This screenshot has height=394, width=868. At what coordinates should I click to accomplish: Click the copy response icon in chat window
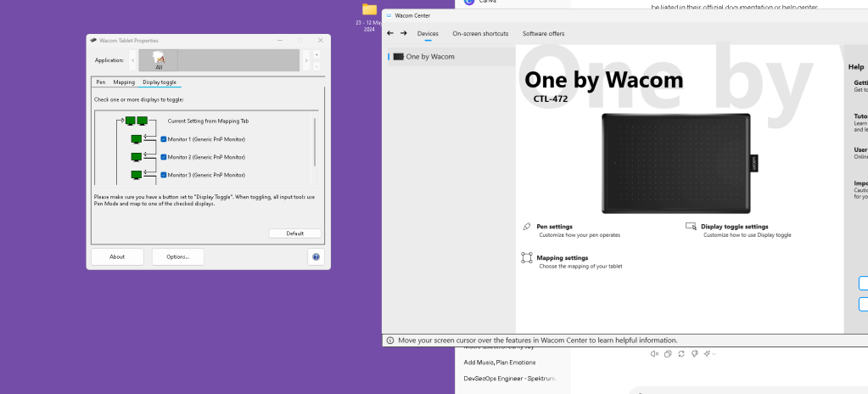coord(668,353)
